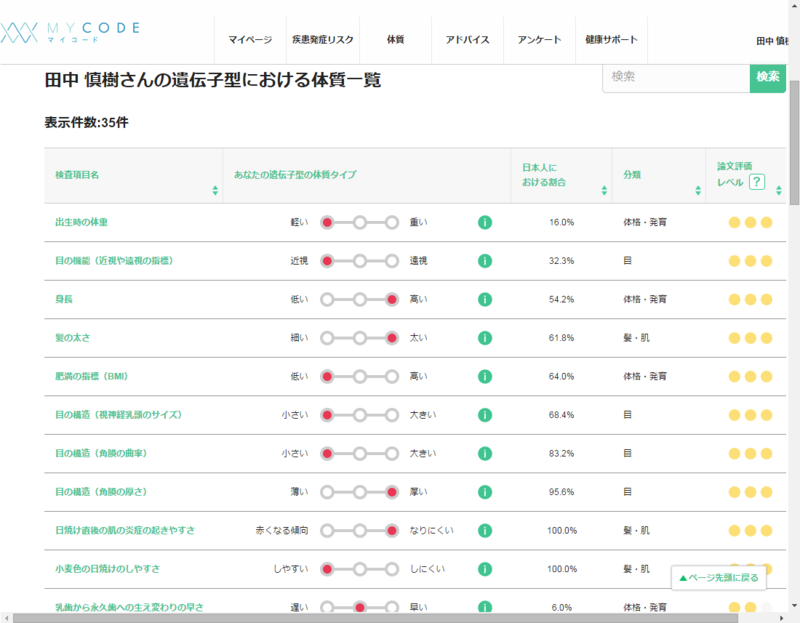Click 95.6% value in 角膜の厚さ row
800x623 pixels.
click(x=561, y=492)
